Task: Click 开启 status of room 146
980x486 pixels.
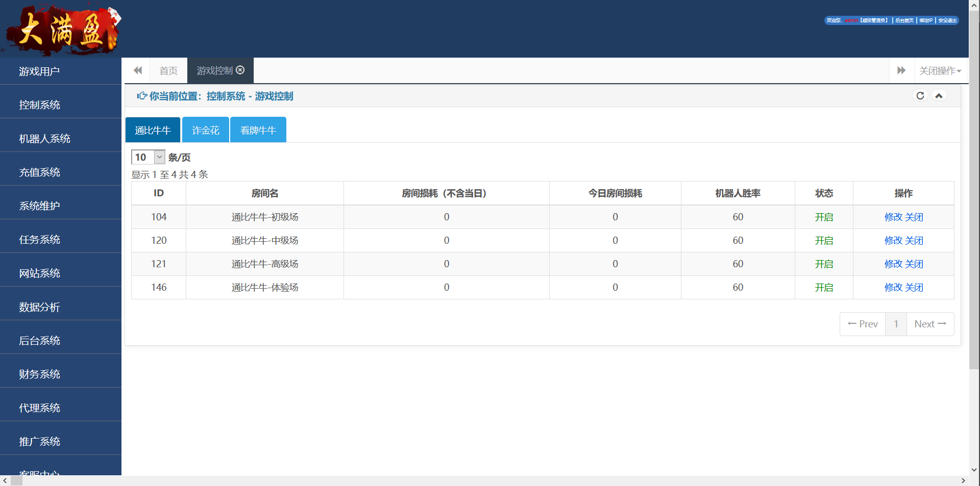Action: click(x=824, y=288)
